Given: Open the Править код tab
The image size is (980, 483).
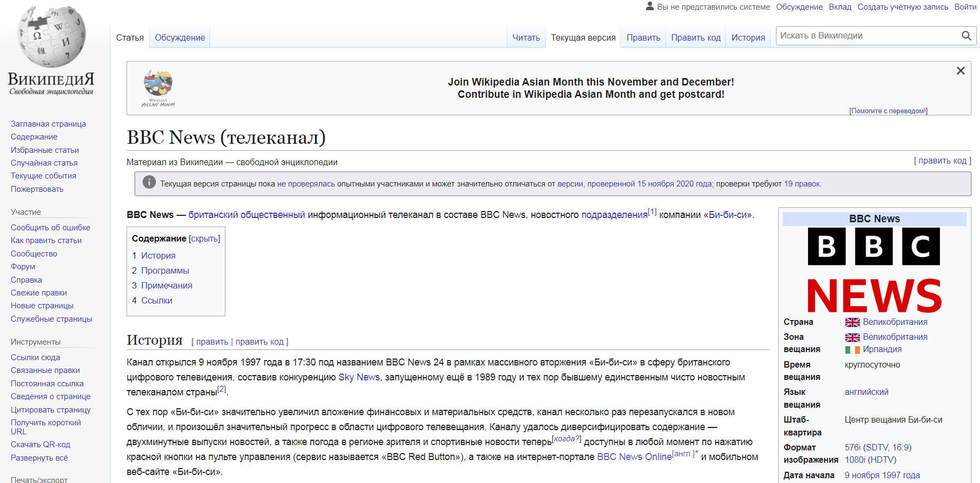Looking at the screenshot, I should (x=696, y=37).
